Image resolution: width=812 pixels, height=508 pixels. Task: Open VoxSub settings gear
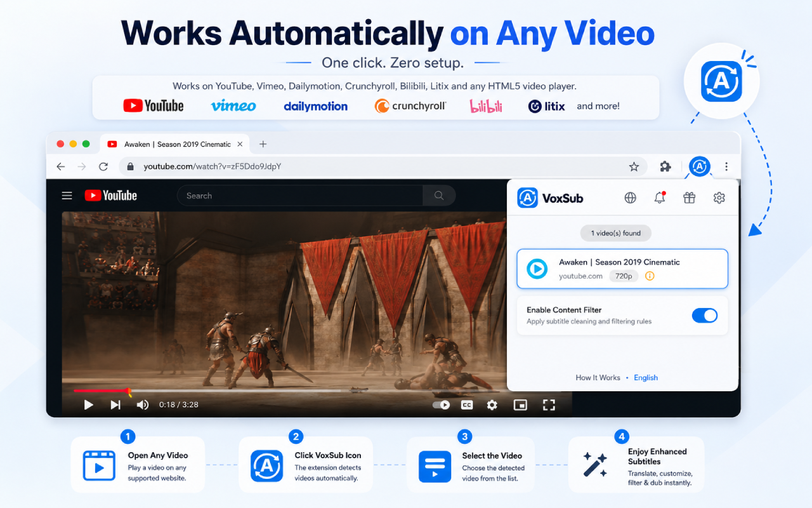click(719, 198)
